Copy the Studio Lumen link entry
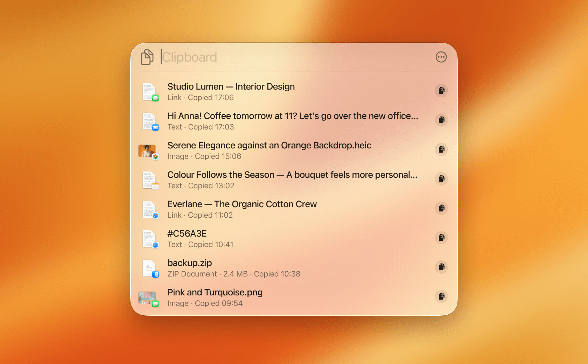This screenshot has width=588, height=364. pyautogui.click(x=441, y=91)
